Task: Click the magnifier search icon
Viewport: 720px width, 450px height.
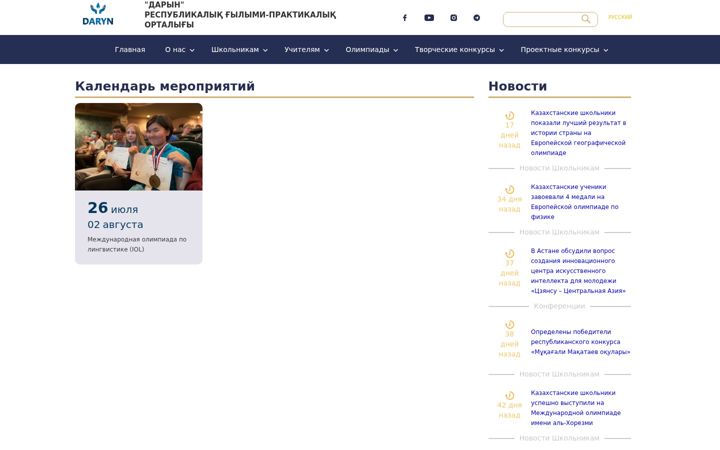Action: [585, 19]
